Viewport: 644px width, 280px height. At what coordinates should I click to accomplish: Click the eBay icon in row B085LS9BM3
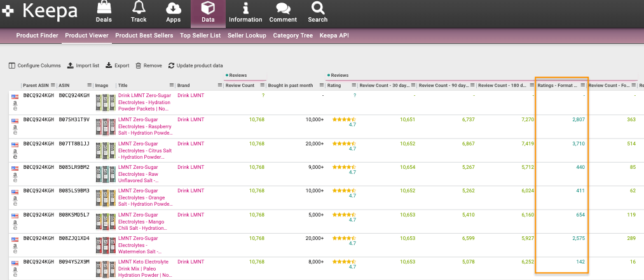[15, 203]
